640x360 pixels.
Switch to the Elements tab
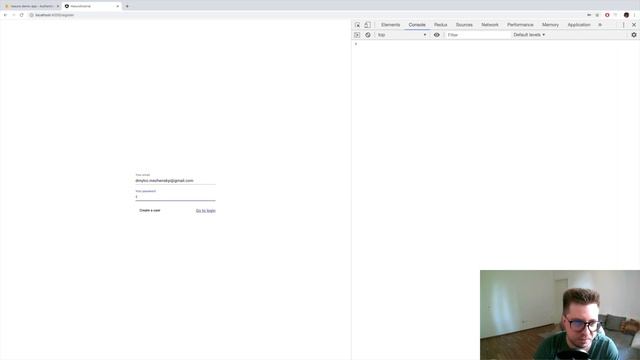tap(390, 25)
